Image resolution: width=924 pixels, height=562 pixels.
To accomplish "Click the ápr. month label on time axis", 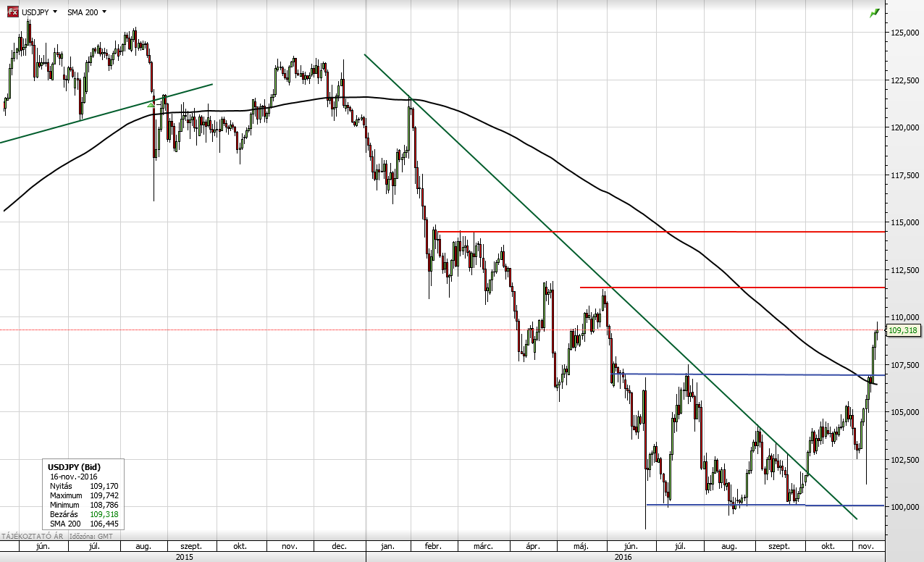I will [x=532, y=547].
